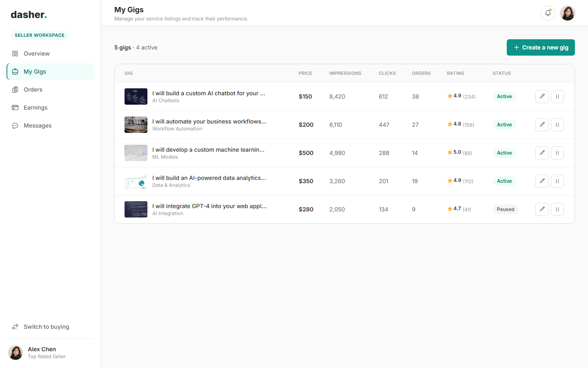Click the Messages chat bubble icon
Viewport: 588px width, 368px height.
click(15, 126)
